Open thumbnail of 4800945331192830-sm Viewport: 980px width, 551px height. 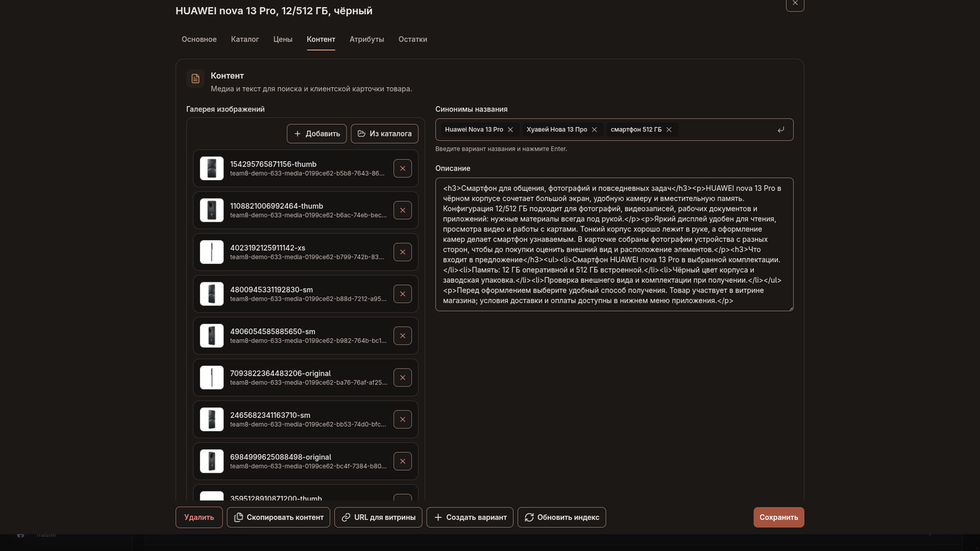212,294
